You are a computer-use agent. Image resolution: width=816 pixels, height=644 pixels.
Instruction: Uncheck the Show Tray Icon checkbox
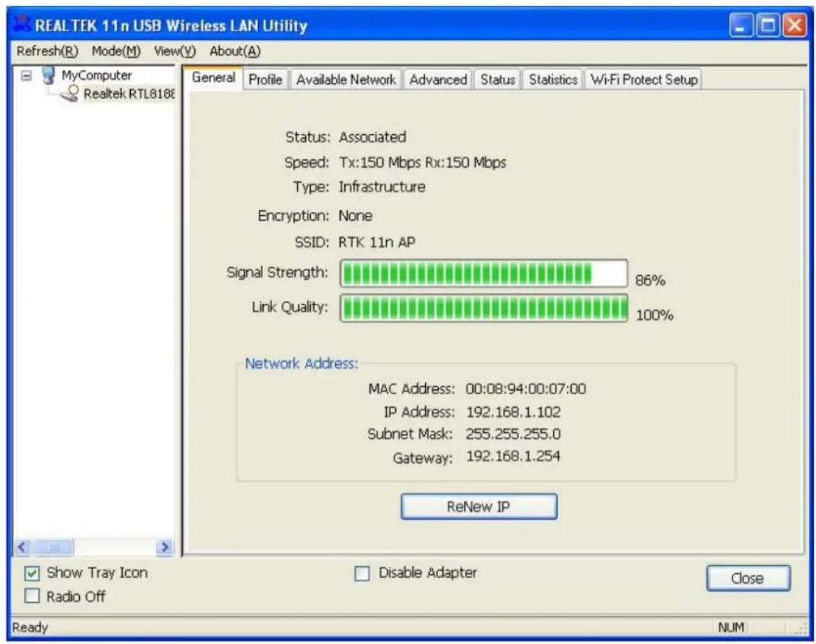click(x=32, y=573)
